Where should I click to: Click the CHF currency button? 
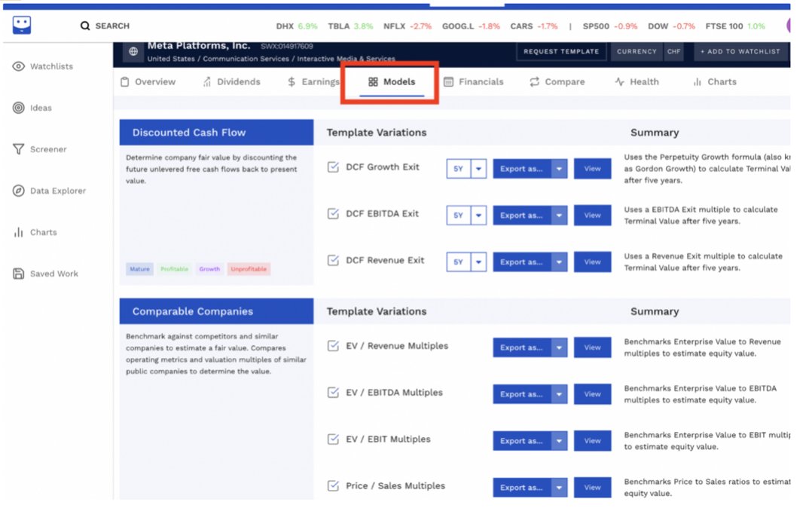point(673,51)
